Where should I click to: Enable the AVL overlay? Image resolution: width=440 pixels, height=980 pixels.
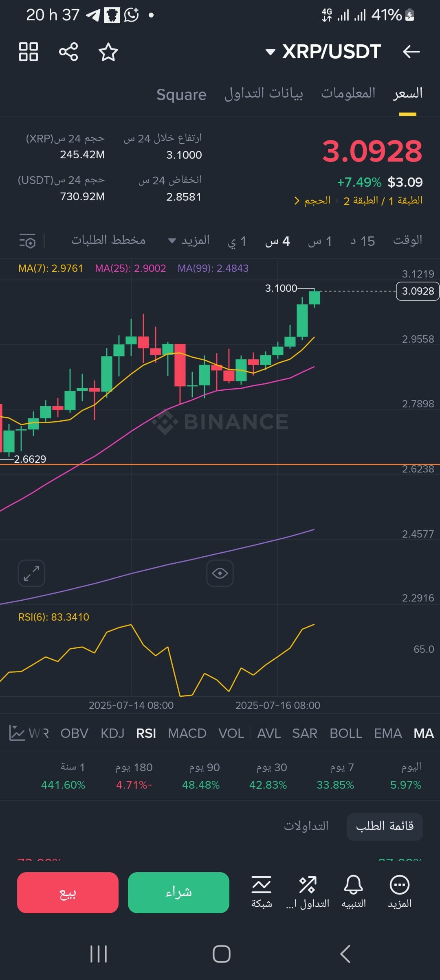269,733
